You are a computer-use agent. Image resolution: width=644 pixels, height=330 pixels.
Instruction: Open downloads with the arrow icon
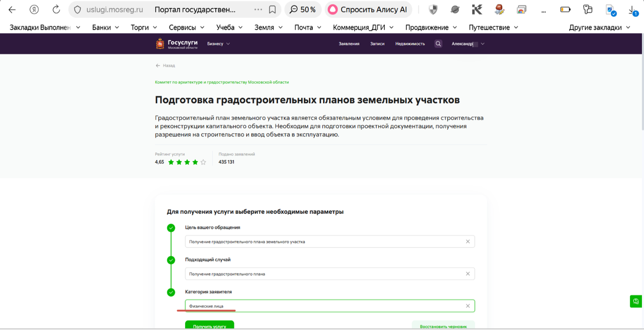[x=633, y=10]
